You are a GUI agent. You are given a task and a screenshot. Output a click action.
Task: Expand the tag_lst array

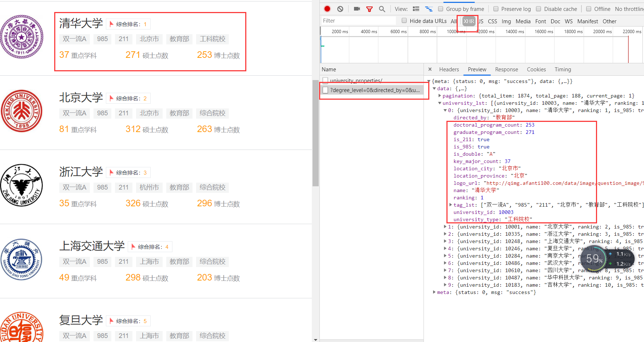pyautogui.click(x=451, y=205)
